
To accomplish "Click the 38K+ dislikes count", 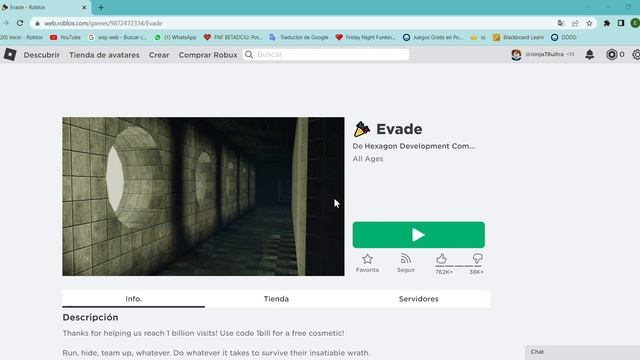I will point(476,272).
